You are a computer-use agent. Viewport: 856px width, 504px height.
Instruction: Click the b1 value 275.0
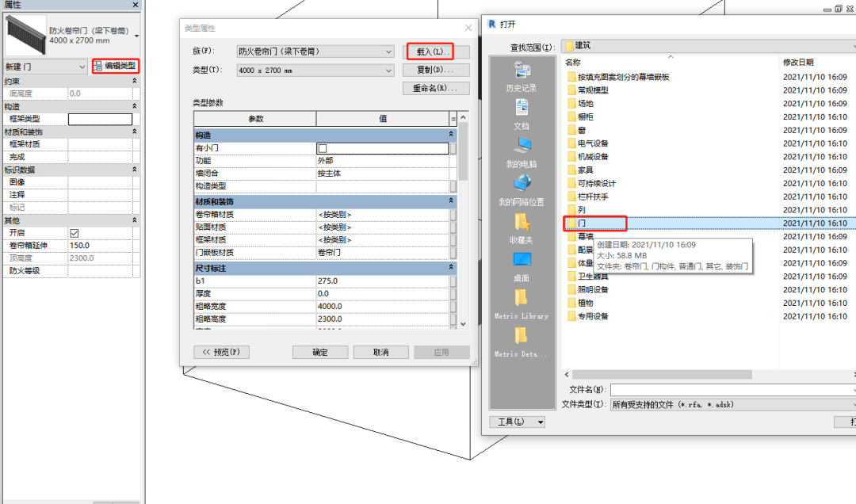(x=382, y=281)
